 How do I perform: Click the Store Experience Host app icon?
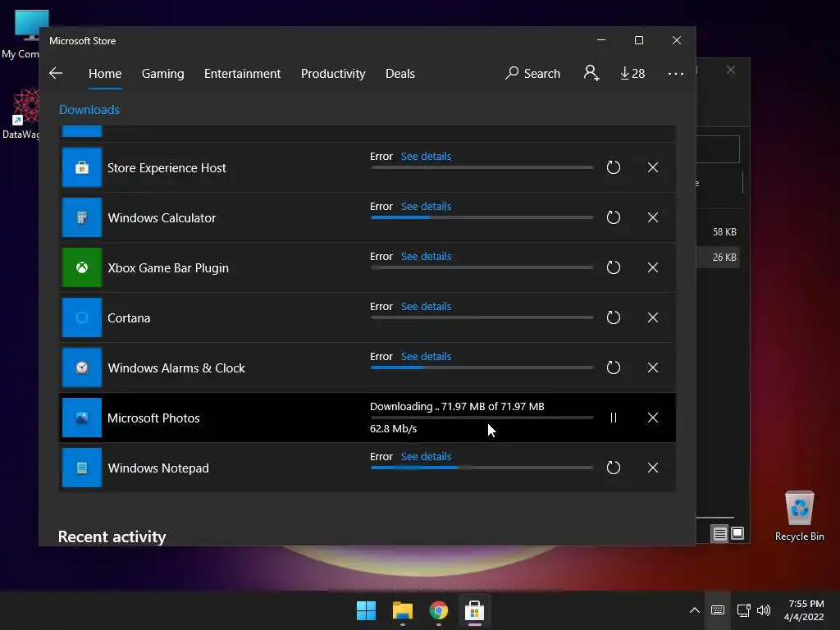(82, 167)
